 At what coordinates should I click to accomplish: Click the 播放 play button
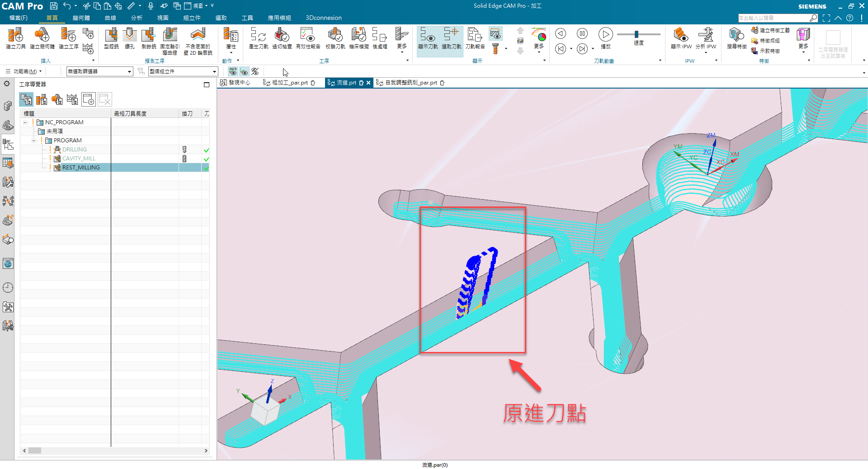(606, 38)
